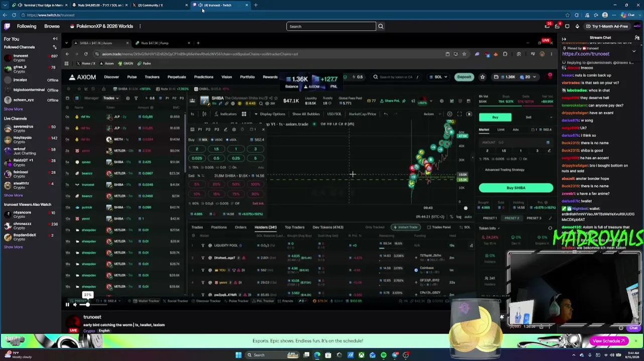This screenshot has width=644, height=361.
Task: Sort the Followed Channels list
Action: click(55, 47)
